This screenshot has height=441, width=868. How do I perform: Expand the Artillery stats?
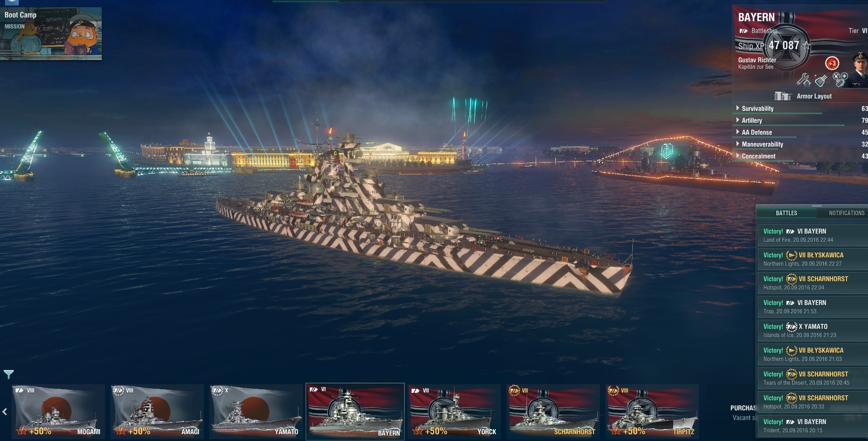800,120
